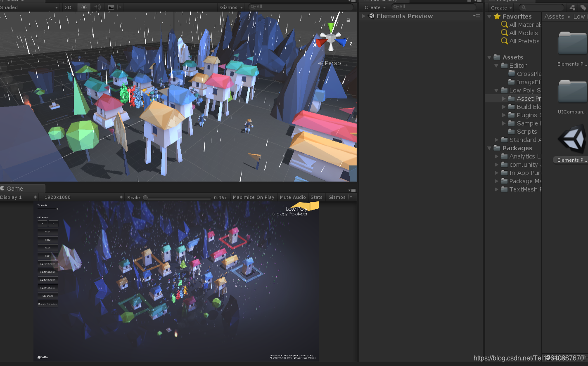
Task: Open Game panel options menu icon
Action: (x=352, y=190)
